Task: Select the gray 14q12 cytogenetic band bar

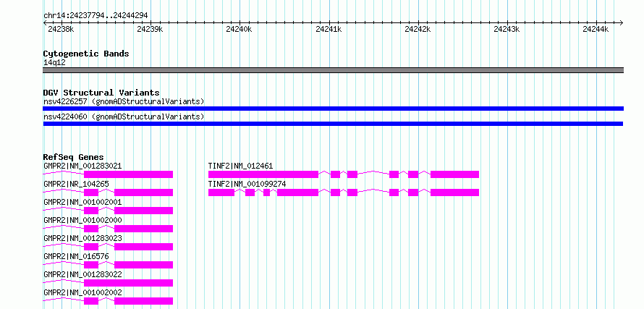Action: [333, 70]
